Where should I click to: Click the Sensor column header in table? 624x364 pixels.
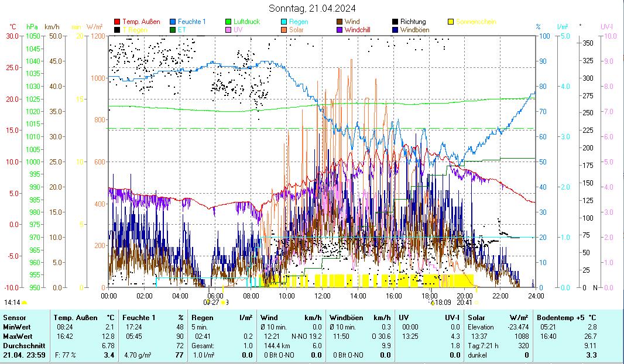14,318
